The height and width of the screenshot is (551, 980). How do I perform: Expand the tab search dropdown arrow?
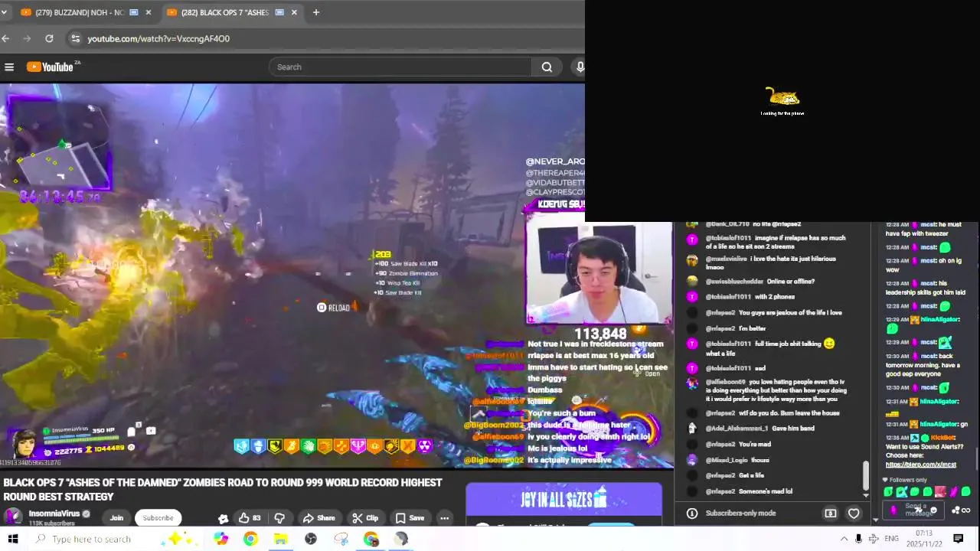(5, 12)
